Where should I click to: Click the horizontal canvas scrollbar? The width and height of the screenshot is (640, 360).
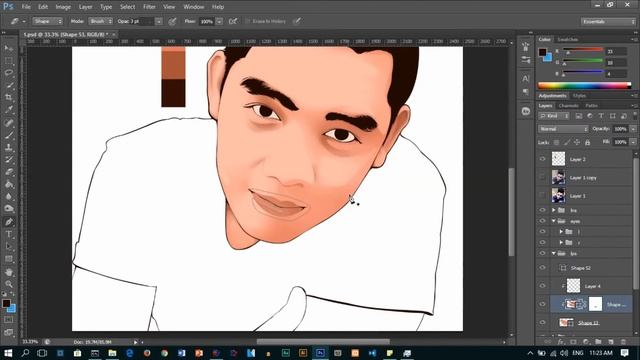323,342
